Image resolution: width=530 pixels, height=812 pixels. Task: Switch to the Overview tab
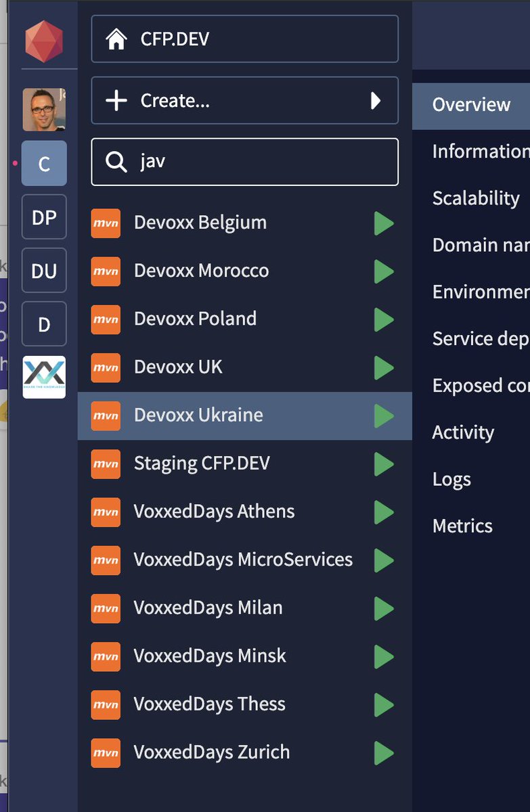click(471, 105)
